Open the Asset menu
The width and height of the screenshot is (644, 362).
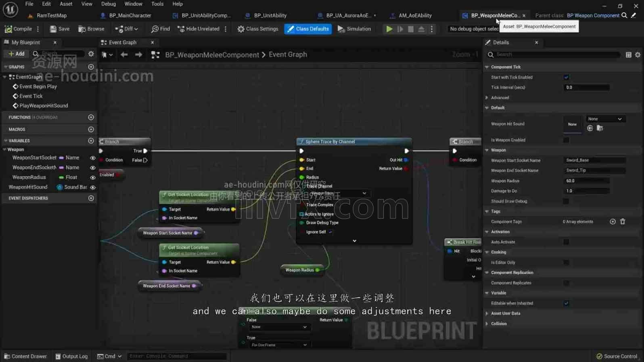pos(66,4)
